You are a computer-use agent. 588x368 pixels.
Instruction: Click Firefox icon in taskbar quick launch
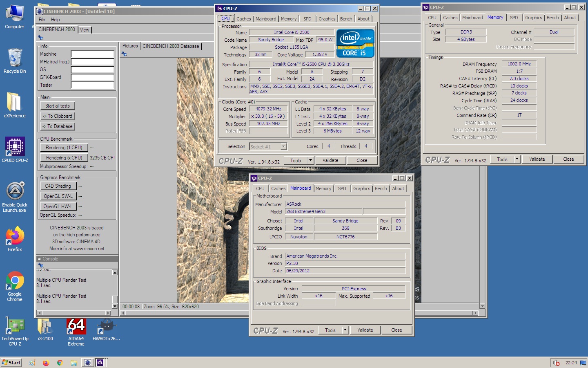46,363
